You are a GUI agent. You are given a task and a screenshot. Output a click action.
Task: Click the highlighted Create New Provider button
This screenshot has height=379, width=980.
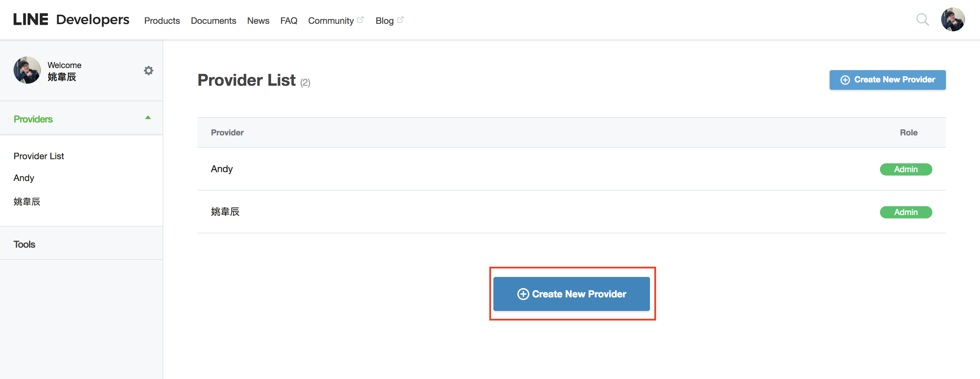click(571, 294)
